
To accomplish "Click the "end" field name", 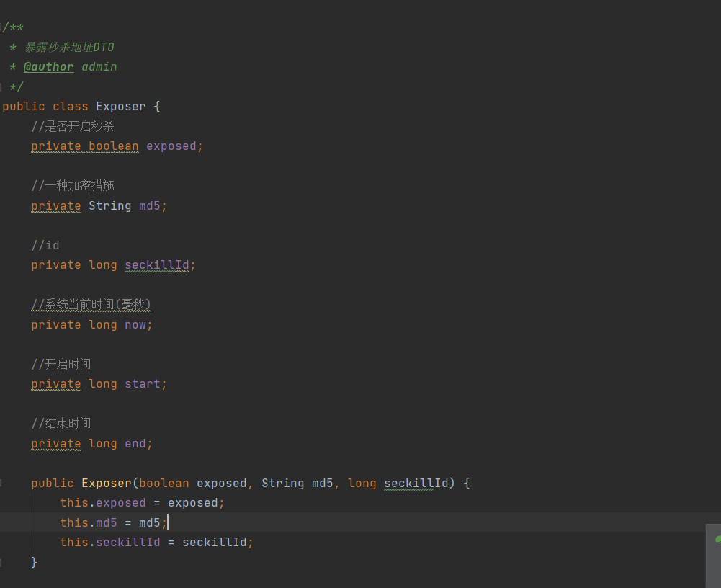I will [x=135, y=444].
